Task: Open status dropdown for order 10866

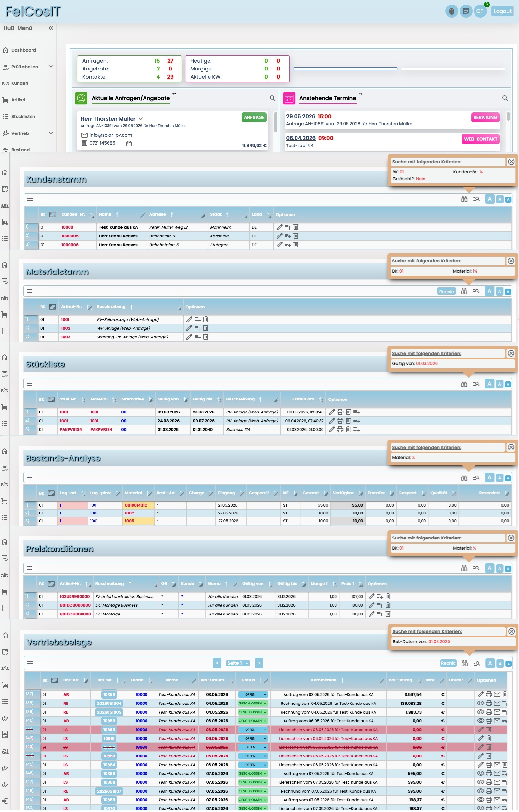Action: click(x=253, y=774)
